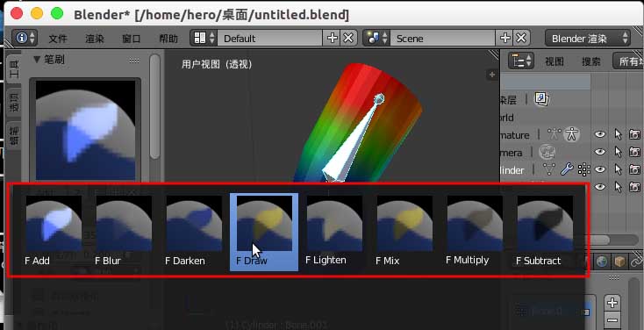The image size is (644, 330).
Task: Select the F Add brush
Action: (54, 232)
